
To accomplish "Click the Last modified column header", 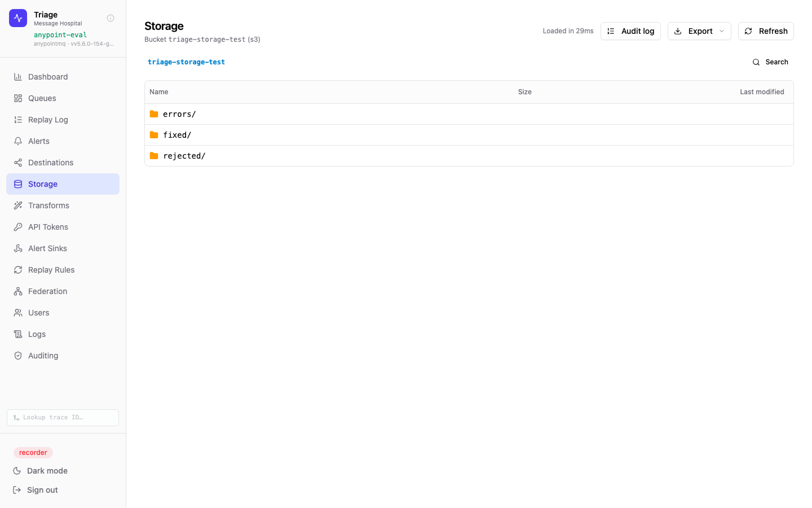I will [x=762, y=92].
